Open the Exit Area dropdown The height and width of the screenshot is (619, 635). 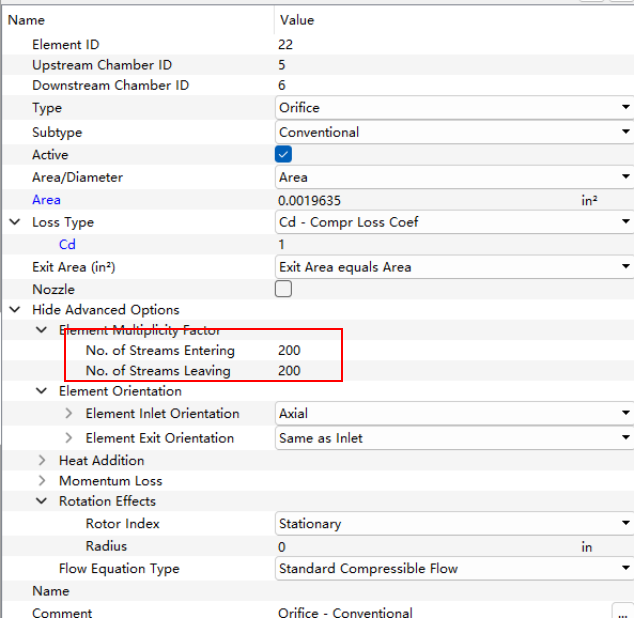point(454,267)
